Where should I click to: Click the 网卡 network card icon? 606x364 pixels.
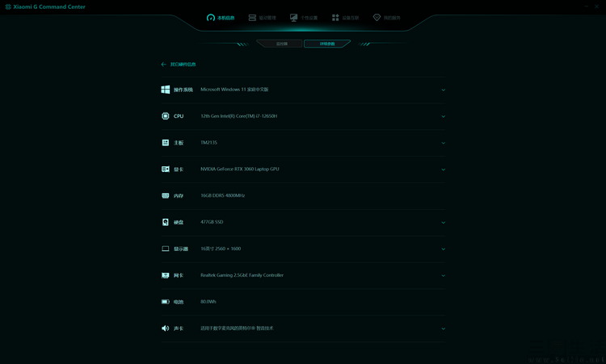coord(166,275)
